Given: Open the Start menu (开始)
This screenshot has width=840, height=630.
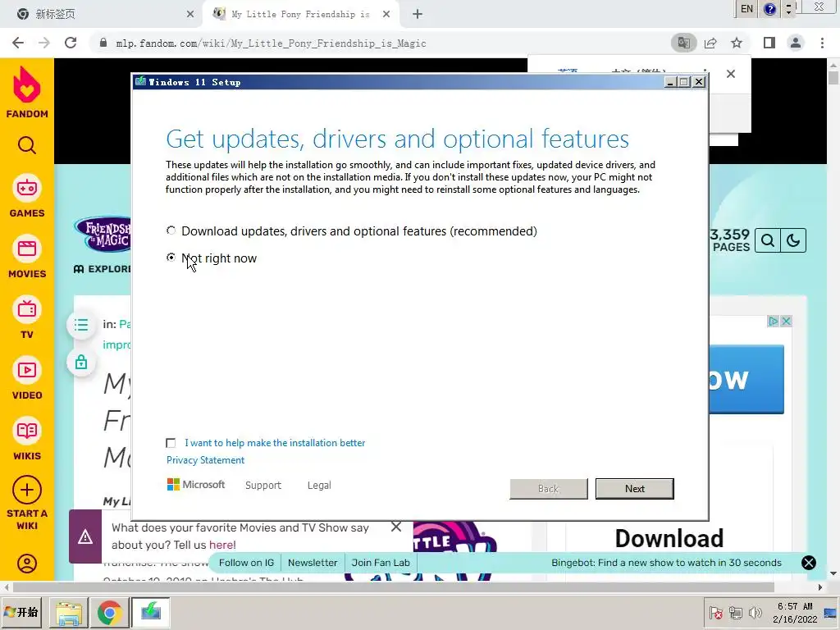Looking at the screenshot, I should (22, 612).
